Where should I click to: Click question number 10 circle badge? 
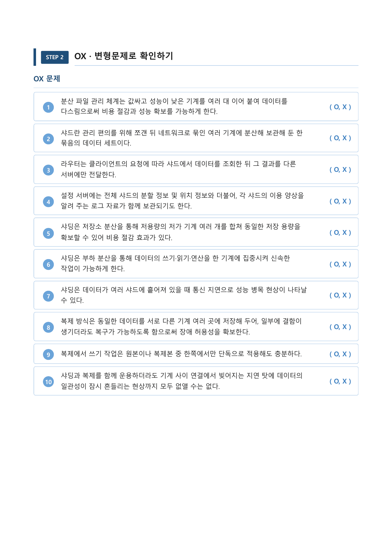pos(48,382)
